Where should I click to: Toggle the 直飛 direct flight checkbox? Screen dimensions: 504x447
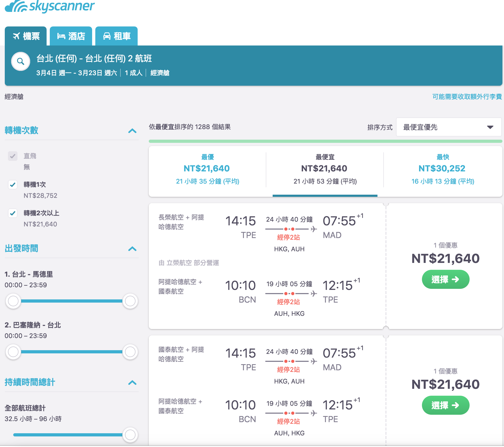tap(13, 156)
